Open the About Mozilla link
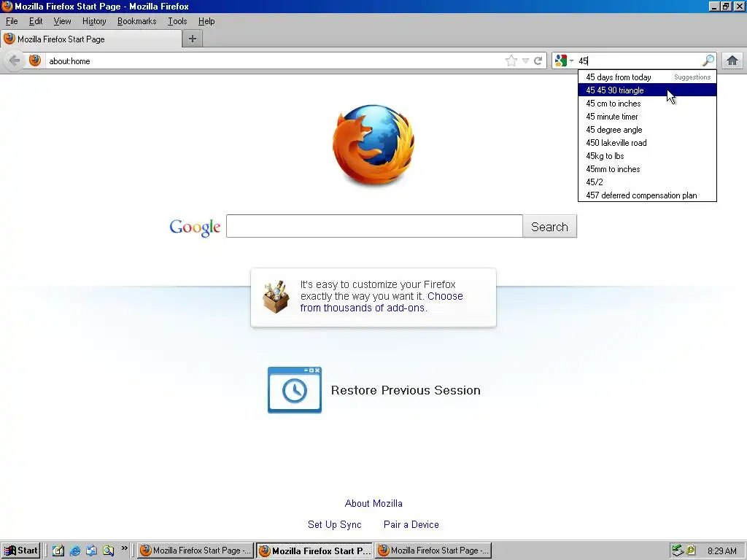This screenshot has height=560, width=747. click(373, 503)
